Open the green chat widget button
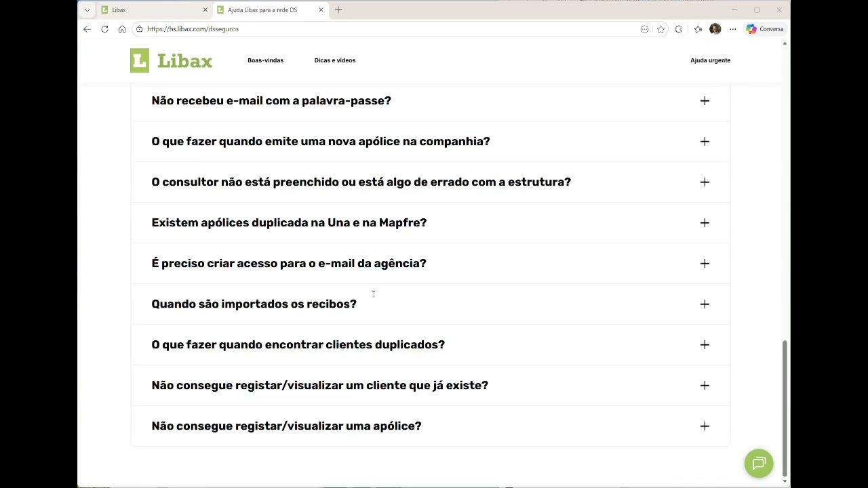The height and width of the screenshot is (488, 868). click(759, 464)
